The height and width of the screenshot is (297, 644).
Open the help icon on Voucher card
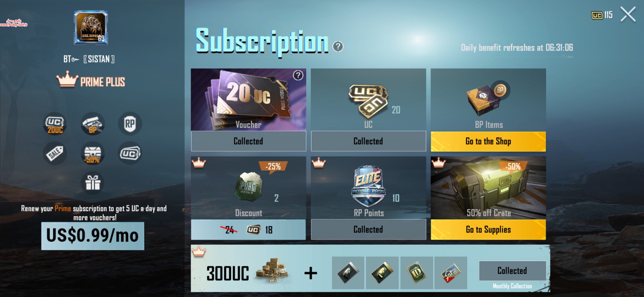298,75
